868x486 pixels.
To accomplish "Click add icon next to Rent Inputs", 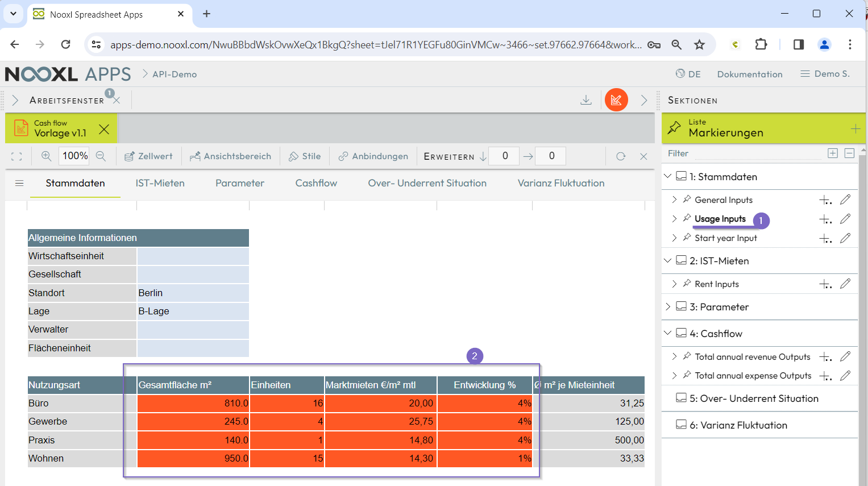I will point(825,284).
